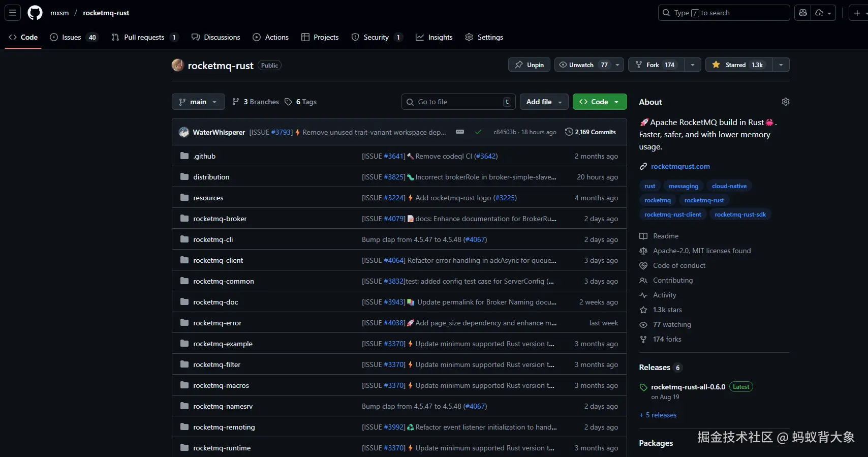Open the 2,169 Commits history

point(590,132)
